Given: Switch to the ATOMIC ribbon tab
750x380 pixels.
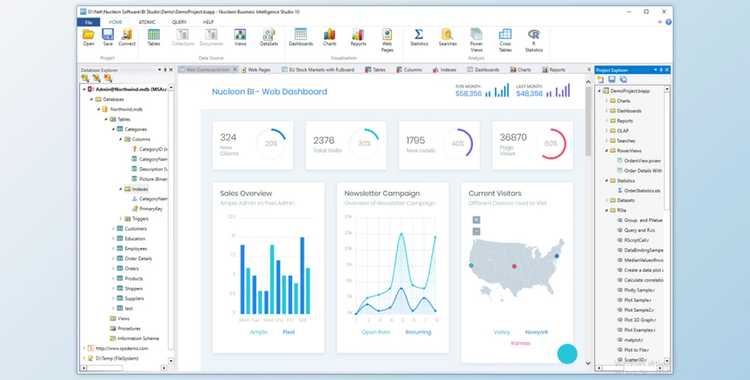Looking at the screenshot, I should (x=147, y=22).
